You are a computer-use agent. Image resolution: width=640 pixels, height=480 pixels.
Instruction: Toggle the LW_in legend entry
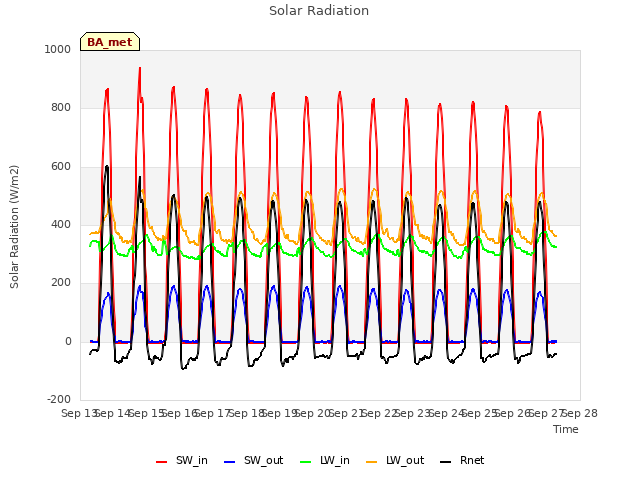325,461
